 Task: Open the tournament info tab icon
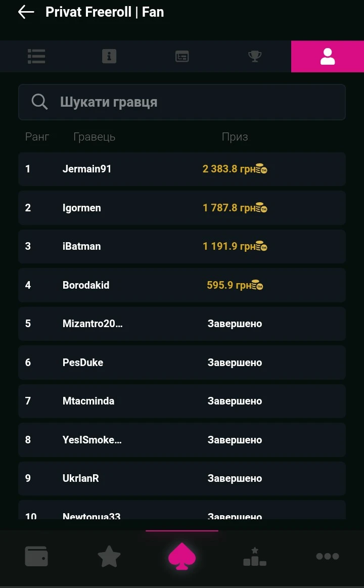pyautogui.click(x=109, y=56)
